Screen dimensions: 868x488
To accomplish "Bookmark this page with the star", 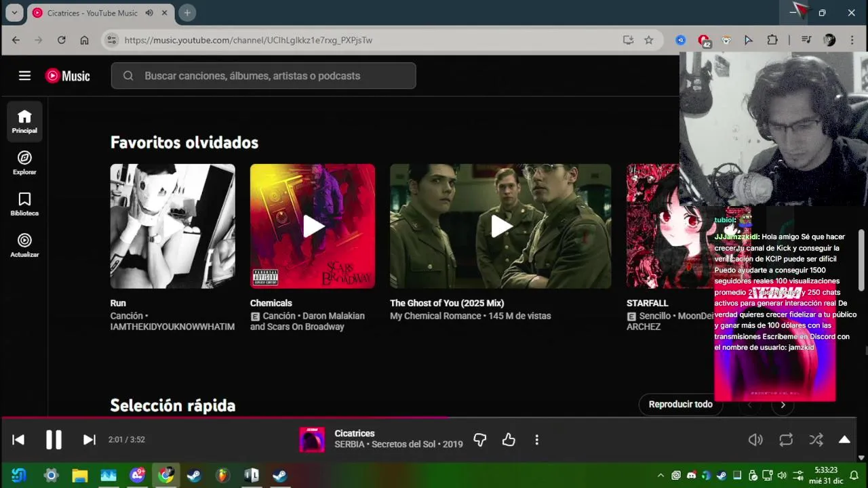I will 649,40.
